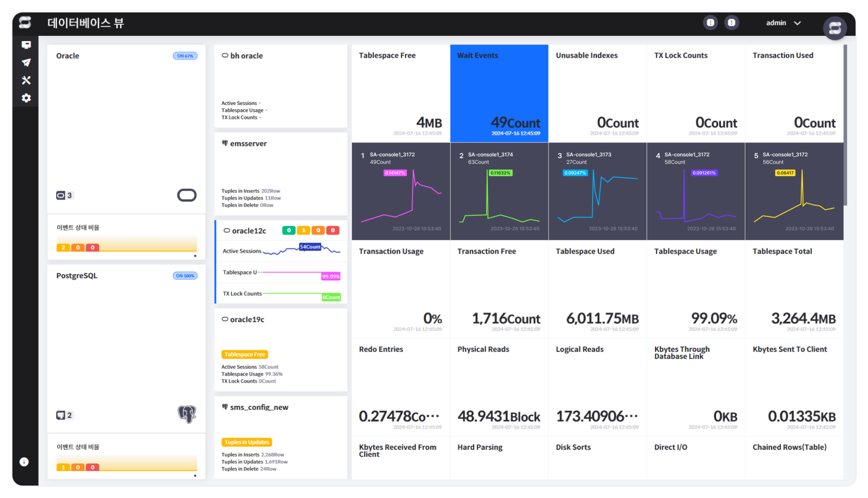The height and width of the screenshot is (498, 868).
Task: Click the Tablespace Free tag on oracle19c
Action: [x=245, y=354]
